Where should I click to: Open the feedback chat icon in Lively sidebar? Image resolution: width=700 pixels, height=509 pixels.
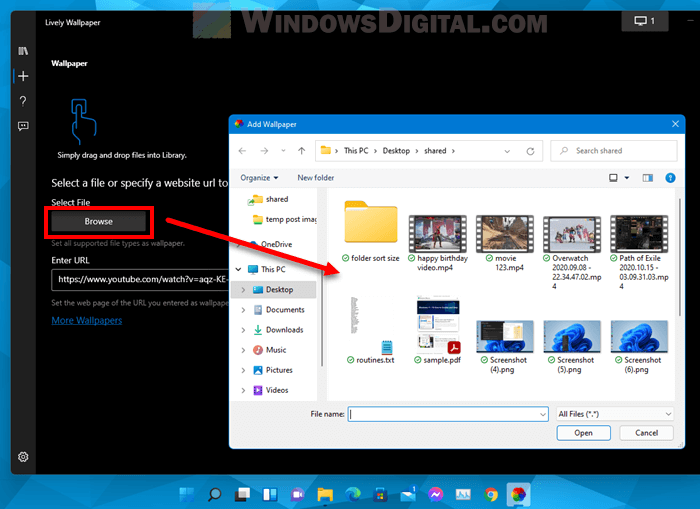pyautogui.click(x=23, y=126)
